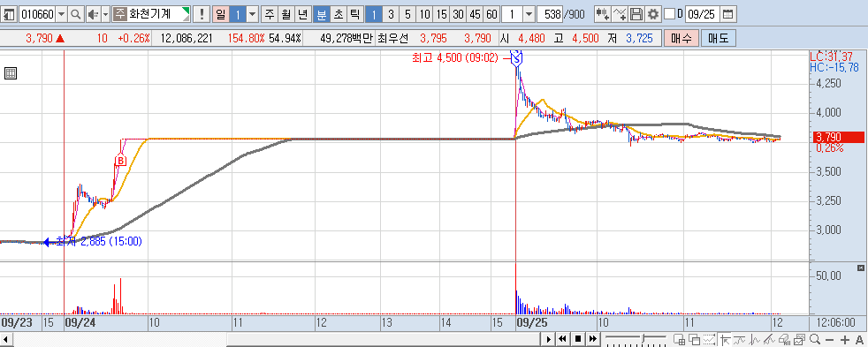Click the exclamation mark info button

pyautogui.click(x=202, y=14)
